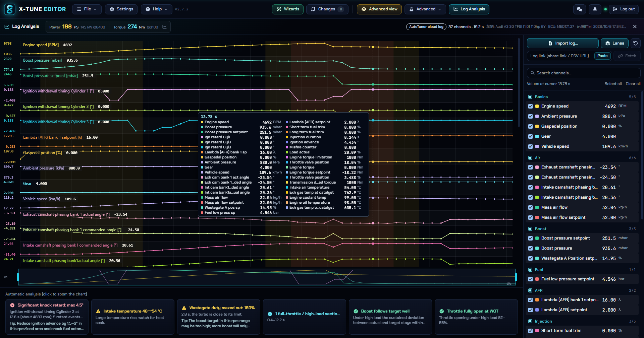Open the Lanes layout selector
This screenshot has width=644, height=338.
point(614,43)
